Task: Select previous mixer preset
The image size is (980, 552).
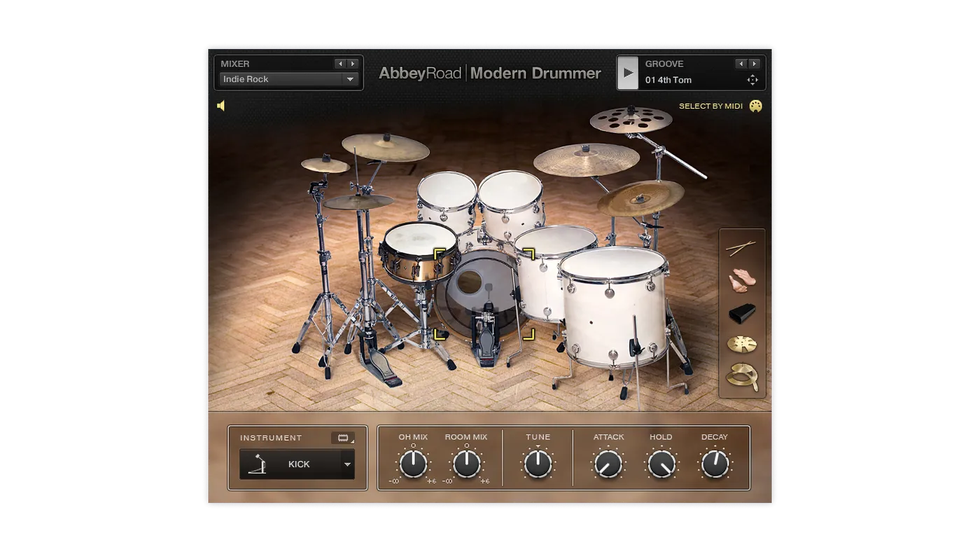Action: [340, 64]
